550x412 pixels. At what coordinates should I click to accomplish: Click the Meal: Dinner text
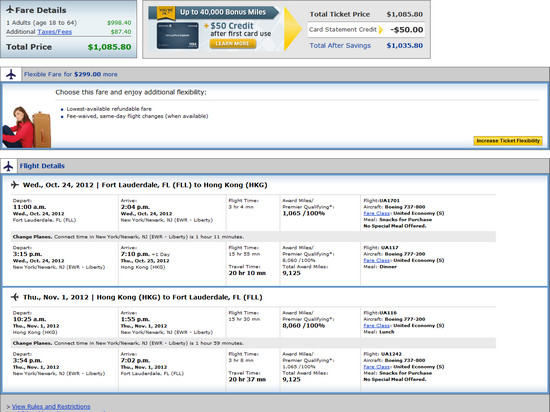tap(380, 266)
